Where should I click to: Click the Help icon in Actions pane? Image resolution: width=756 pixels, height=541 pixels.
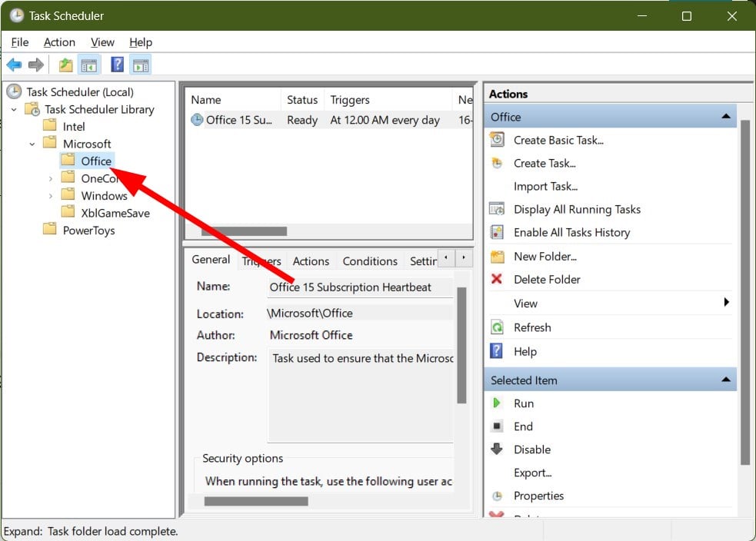click(497, 350)
